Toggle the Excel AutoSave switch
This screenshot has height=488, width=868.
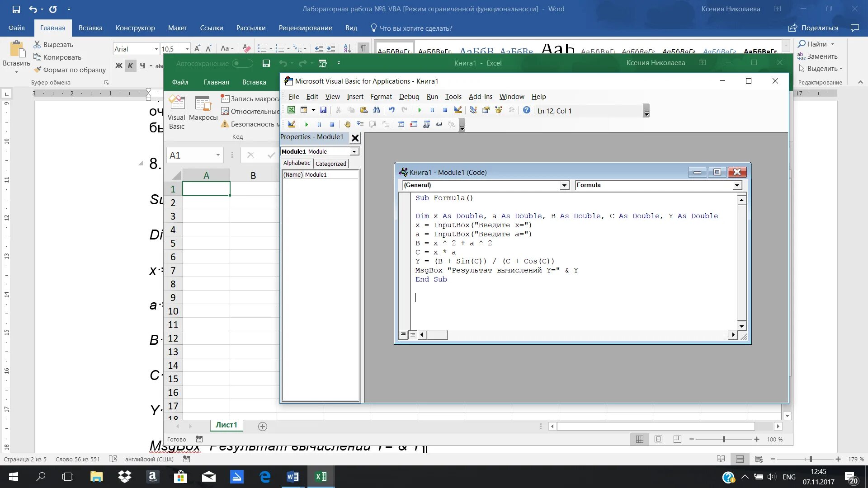click(242, 63)
